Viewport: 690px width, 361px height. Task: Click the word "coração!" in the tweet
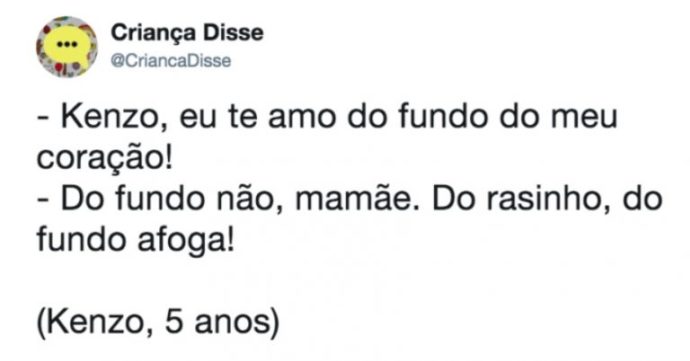click(x=105, y=158)
